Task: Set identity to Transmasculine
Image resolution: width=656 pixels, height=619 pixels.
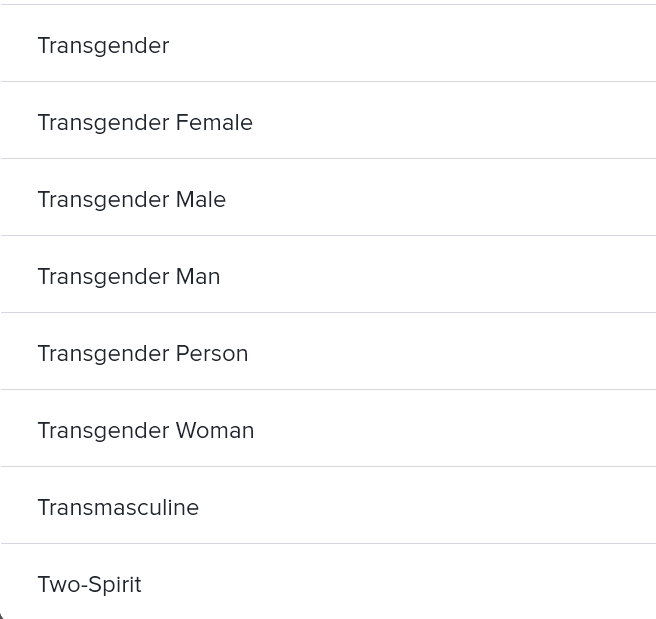Action: pos(118,507)
